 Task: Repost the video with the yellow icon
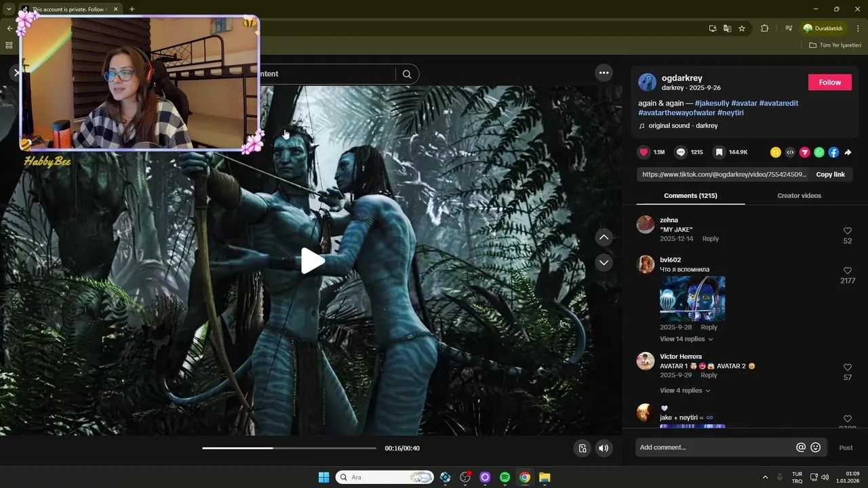(776, 152)
